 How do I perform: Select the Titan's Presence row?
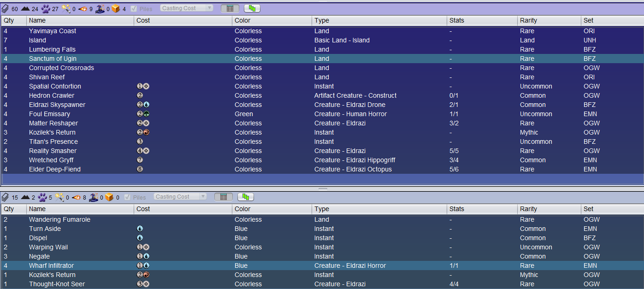click(x=322, y=142)
